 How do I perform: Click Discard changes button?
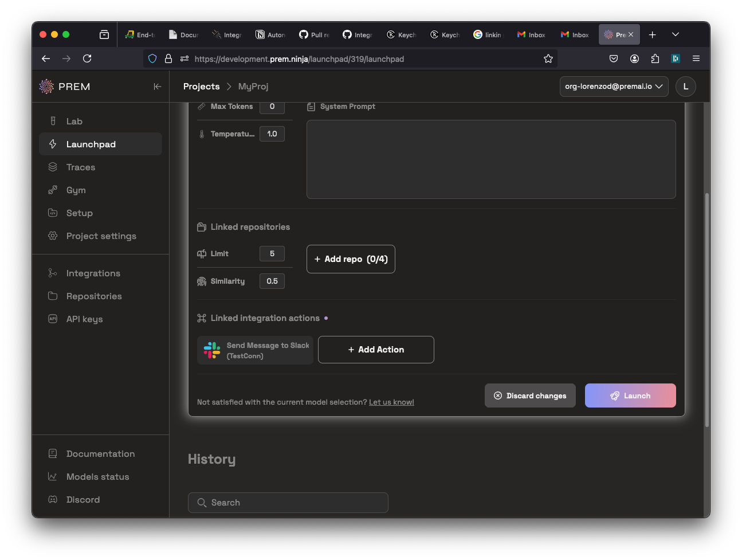click(530, 395)
